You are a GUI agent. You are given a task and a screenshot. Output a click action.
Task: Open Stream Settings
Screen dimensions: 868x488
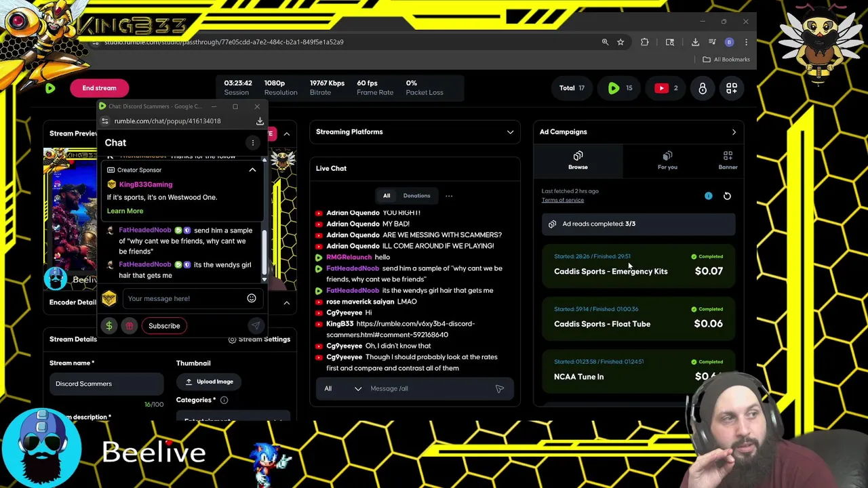[x=259, y=340]
